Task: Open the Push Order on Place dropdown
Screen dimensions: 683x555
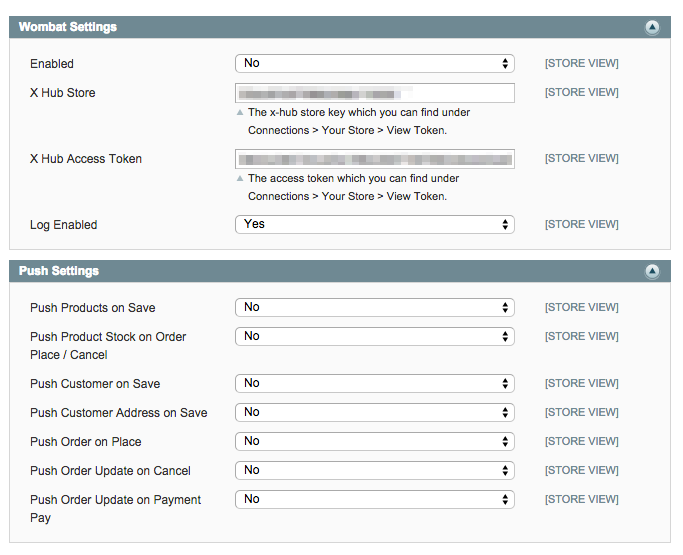Action: point(375,442)
